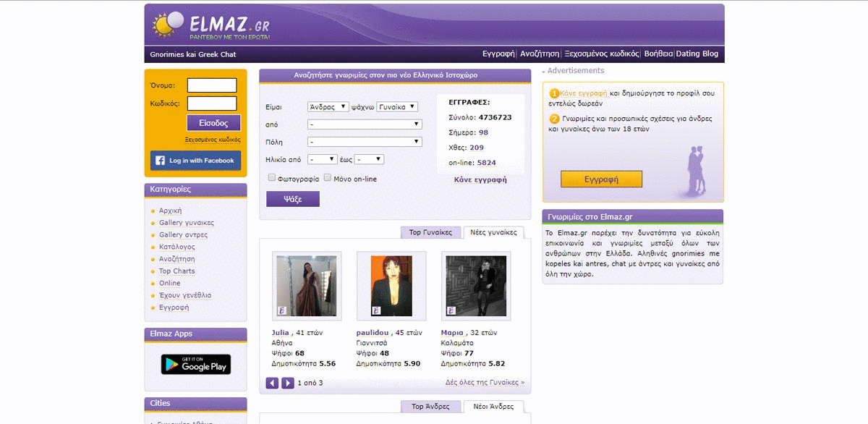868x424 pixels.
Task: Open the Dating Blog menu item
Action: [x=697, y=53]
